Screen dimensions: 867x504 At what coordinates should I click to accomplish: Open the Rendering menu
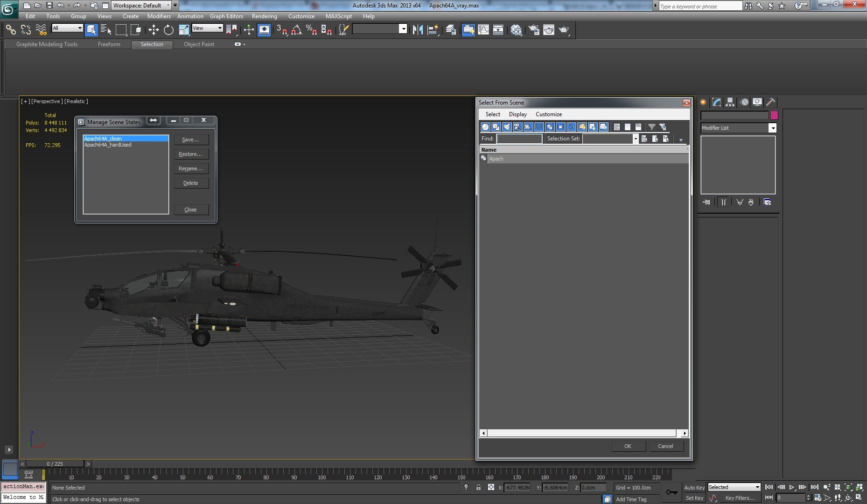click(x=264, y=16)
